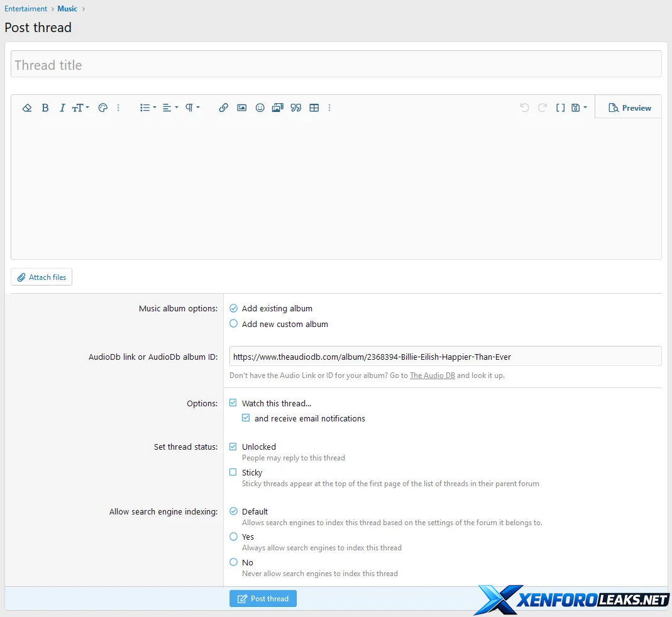The height and width of the screenshot is (617, 672).
Task: Select No for search engine indexing
Action: 234,562
